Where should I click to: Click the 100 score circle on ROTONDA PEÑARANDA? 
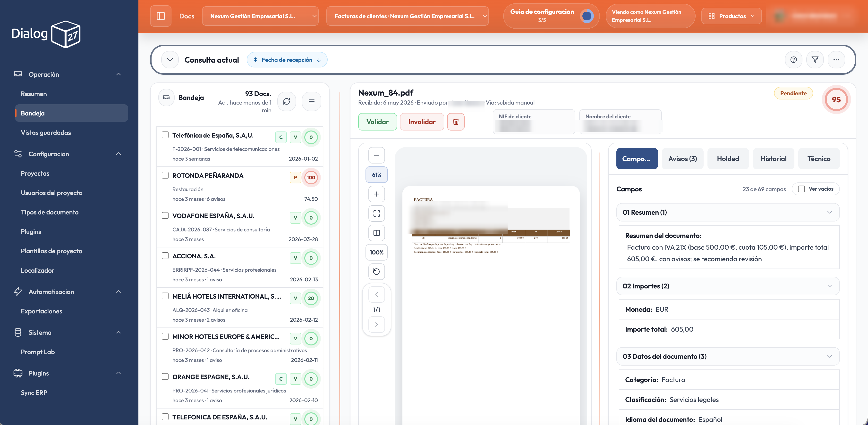[311, 178]
